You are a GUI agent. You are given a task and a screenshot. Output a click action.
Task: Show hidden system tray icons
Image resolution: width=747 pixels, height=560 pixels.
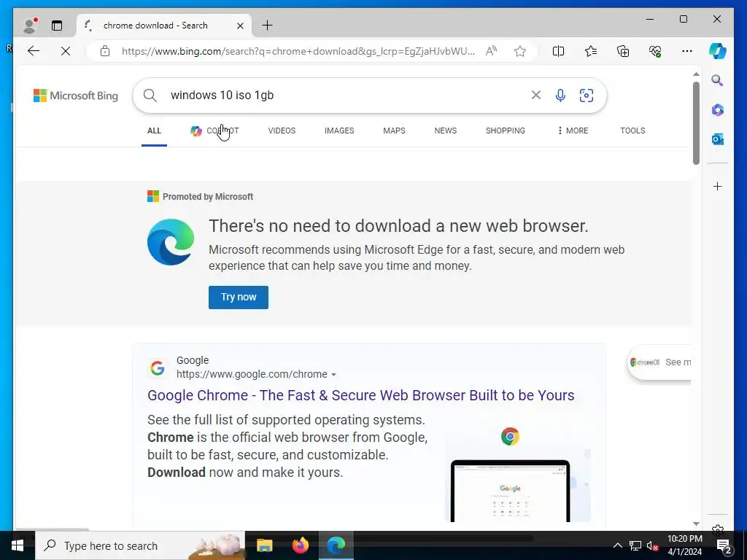tap(617, 545)
